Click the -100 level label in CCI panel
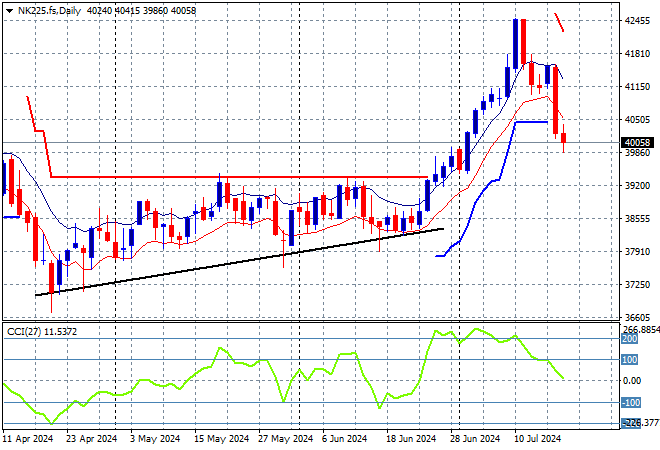Viewport: 660px width, 450px height. coord(631,402)
